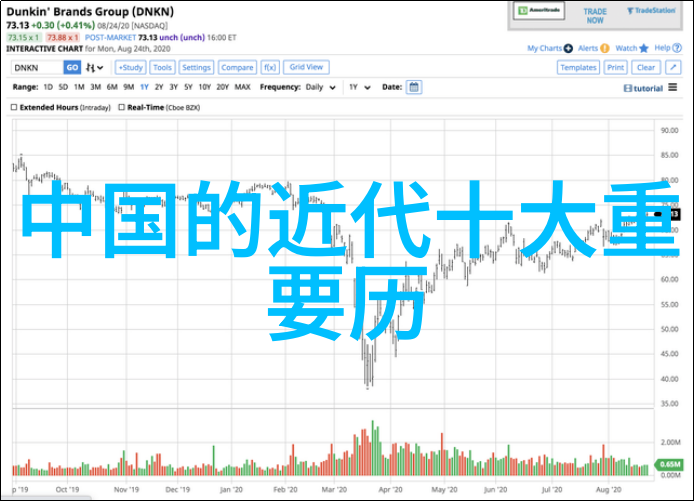Click the pop-out expand chart icon
Screen dimensions: 695x502
pyautogui.click(x=673, y=68)
